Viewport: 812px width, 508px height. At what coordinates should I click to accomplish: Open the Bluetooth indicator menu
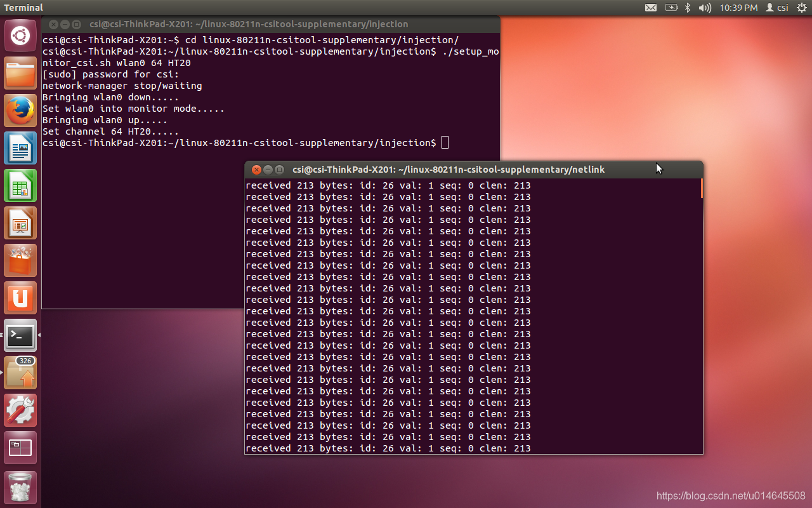click(688, 8)
